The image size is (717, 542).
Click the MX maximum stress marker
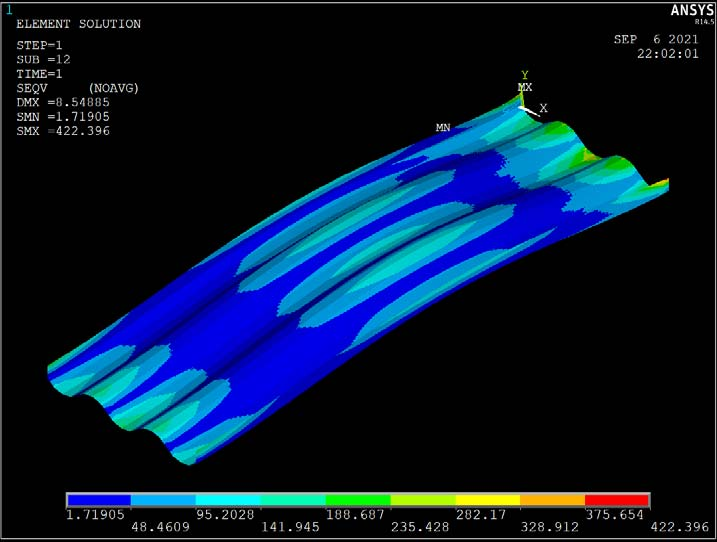tap(524, 87)
